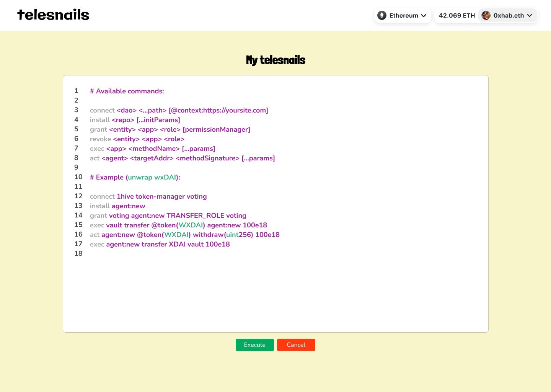This screenshot has height=392, width=551.
Task: Click the '# Available commands:' comment line
Action: (x=127, y=91)
